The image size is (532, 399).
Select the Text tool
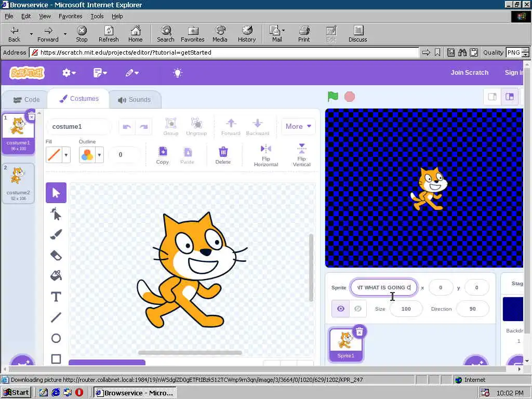tap(56, 297)
